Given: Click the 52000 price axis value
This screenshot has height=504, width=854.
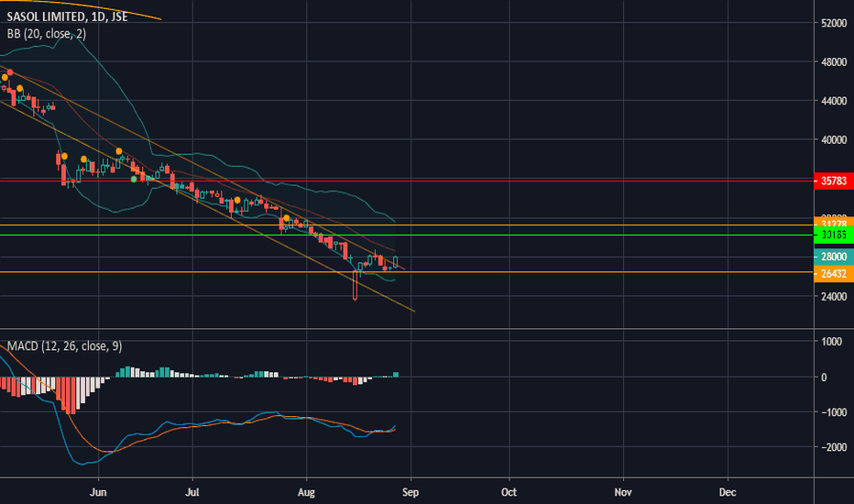Looking at the screenshot, I should [x=834, y=23].
